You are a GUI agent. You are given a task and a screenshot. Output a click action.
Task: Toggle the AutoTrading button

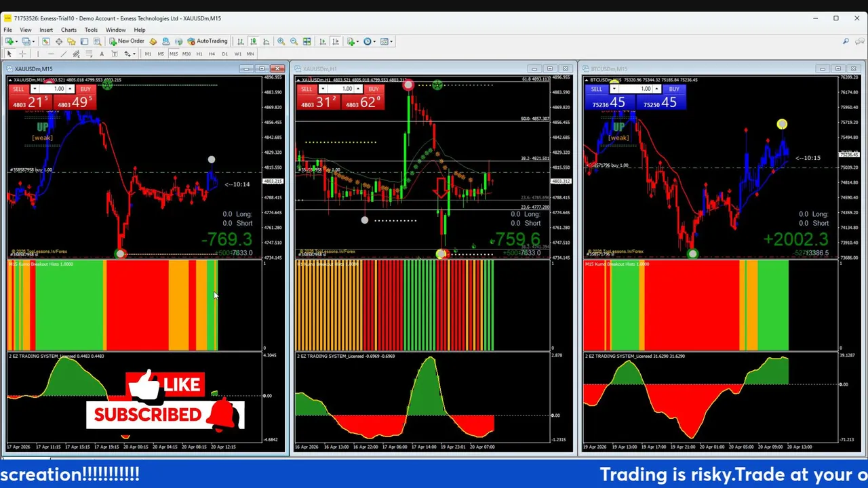[207, 41]
